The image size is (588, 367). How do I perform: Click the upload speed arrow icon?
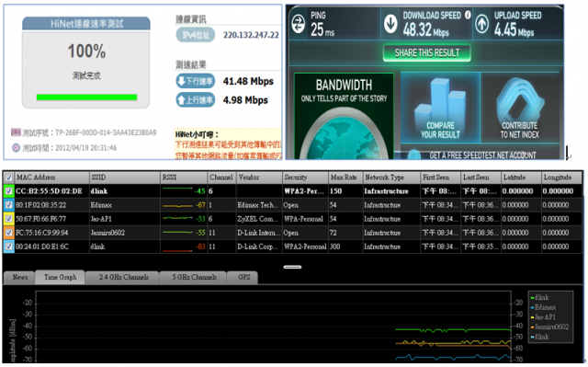pyautogui.click(x=482, y=24)
